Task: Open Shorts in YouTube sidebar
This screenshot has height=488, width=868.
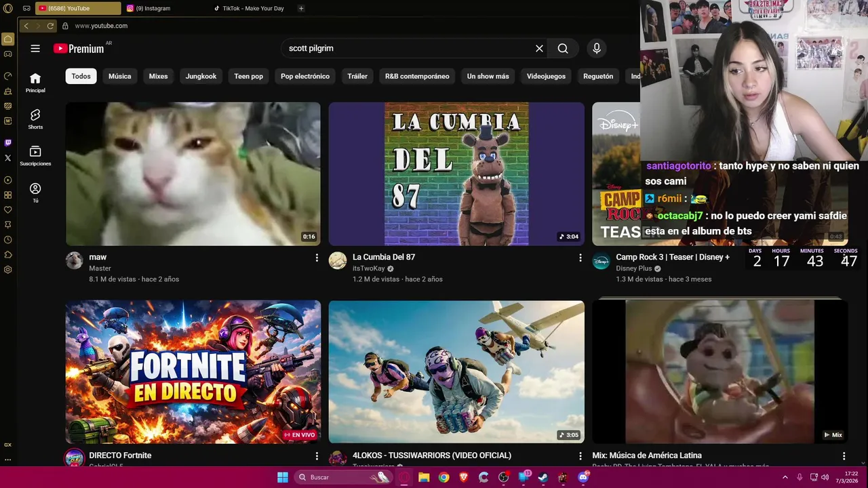Action: click(x=35, y=119)
